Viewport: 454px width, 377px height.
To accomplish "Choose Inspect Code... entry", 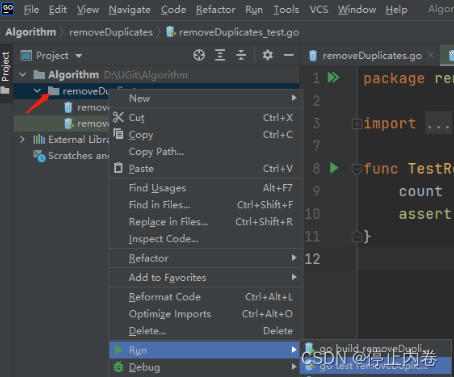I will (206, 239).
